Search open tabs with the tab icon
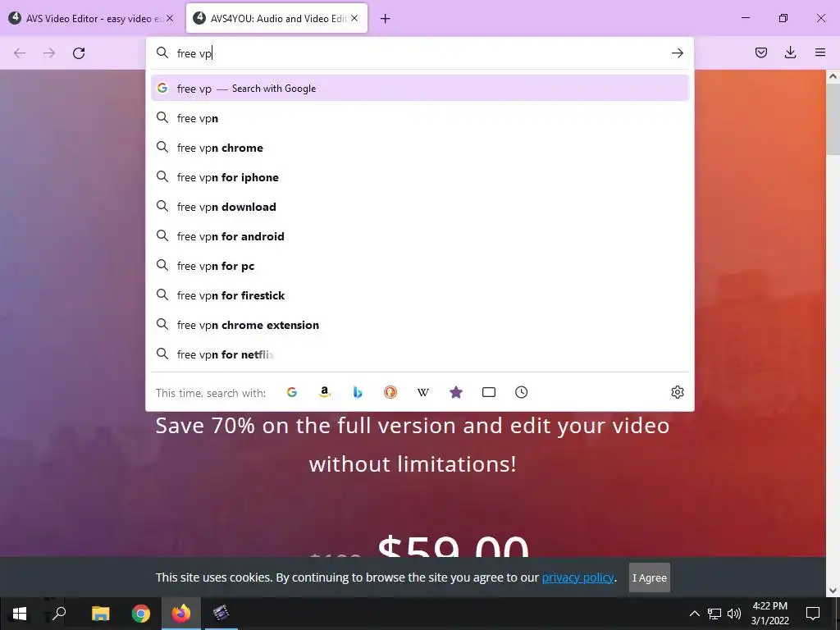 (x=489, y=392)
